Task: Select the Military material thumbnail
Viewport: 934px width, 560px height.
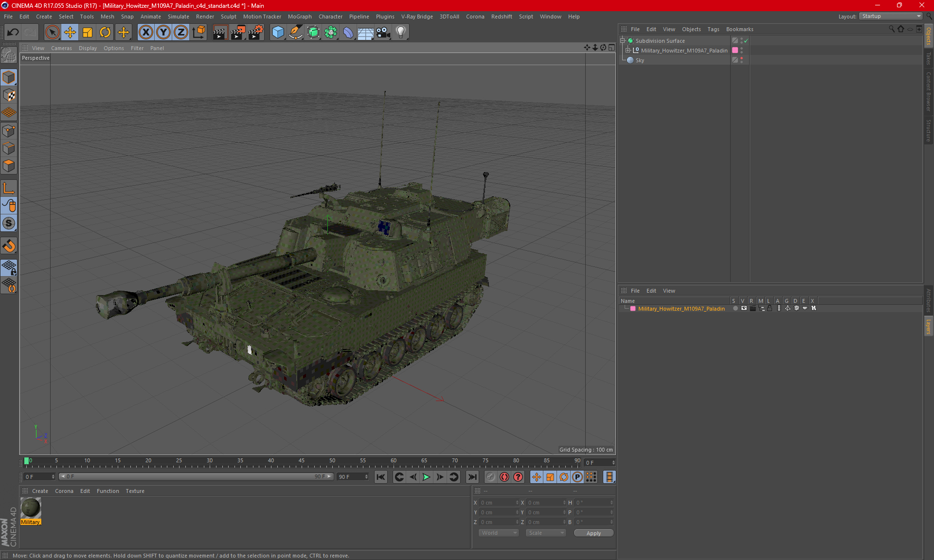Action: (x=31, y=508)
